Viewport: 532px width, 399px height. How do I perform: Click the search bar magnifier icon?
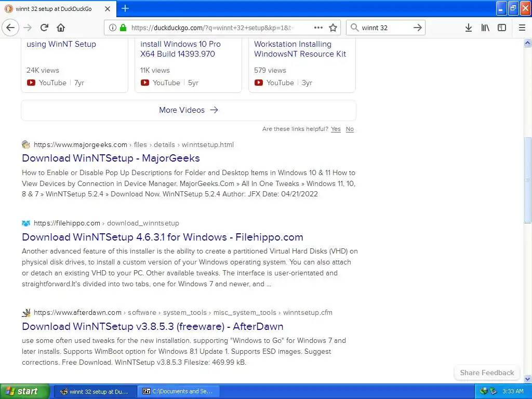[x=354, y=28]
